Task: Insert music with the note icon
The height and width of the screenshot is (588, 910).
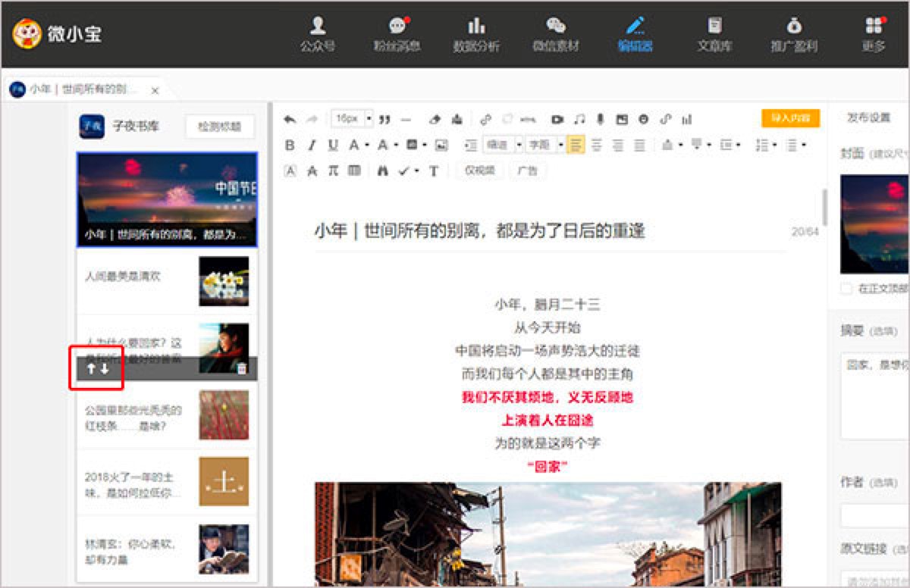Action: click(x=579, y=120)
